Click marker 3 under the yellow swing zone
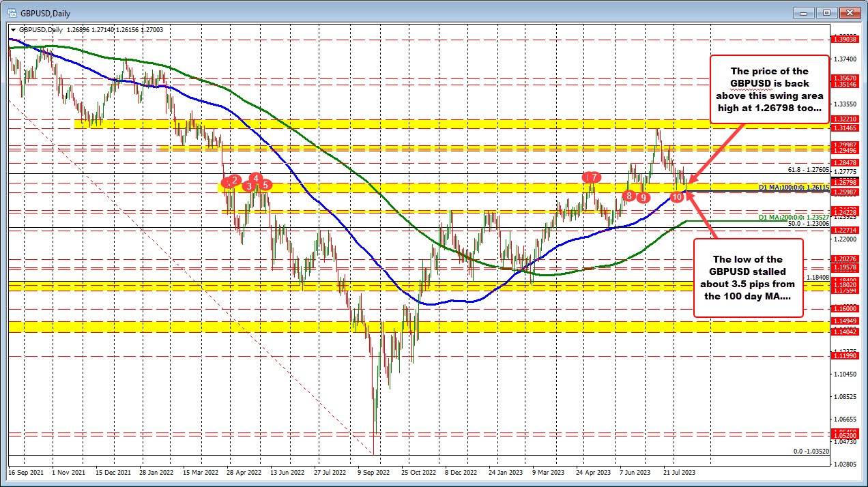Image resolution: width=868 pixels, height=487 pixels. [x=248, y=186]
